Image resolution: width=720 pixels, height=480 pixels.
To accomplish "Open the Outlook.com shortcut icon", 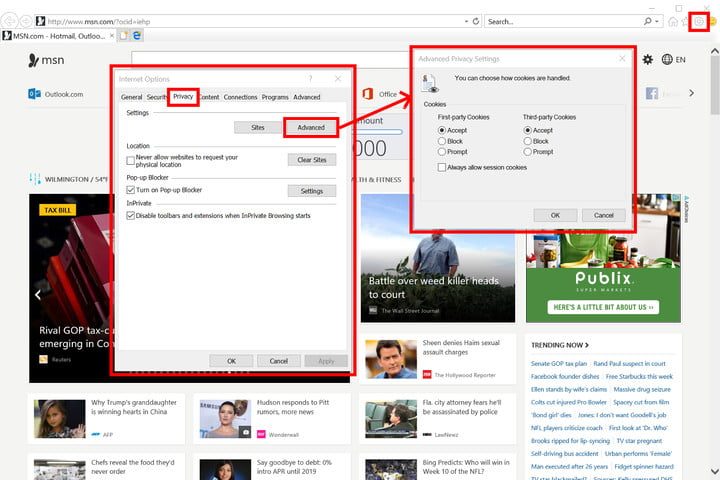I will click(34, 94).
